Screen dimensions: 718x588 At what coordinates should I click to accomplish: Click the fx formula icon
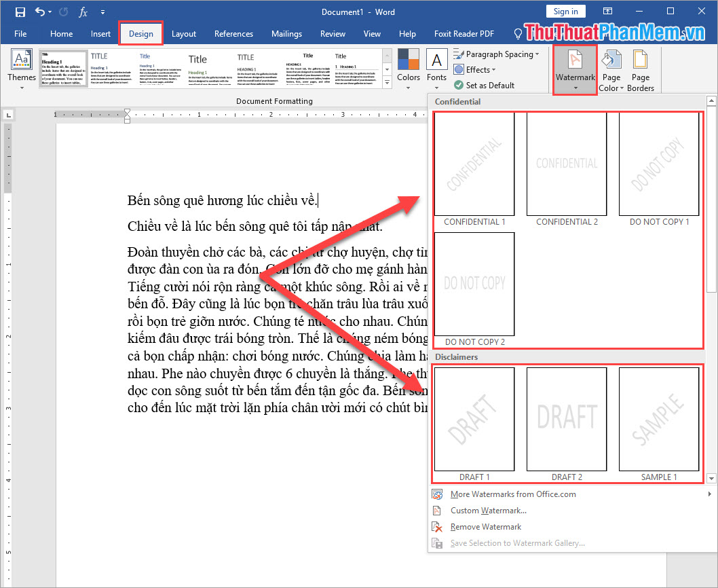tap(83, 12)
